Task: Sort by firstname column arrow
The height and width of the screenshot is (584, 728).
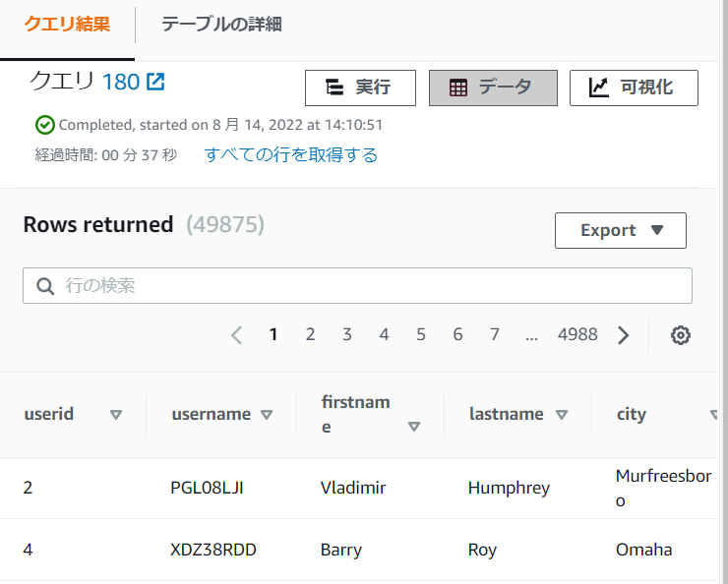Action: click(x=413, y=427)
